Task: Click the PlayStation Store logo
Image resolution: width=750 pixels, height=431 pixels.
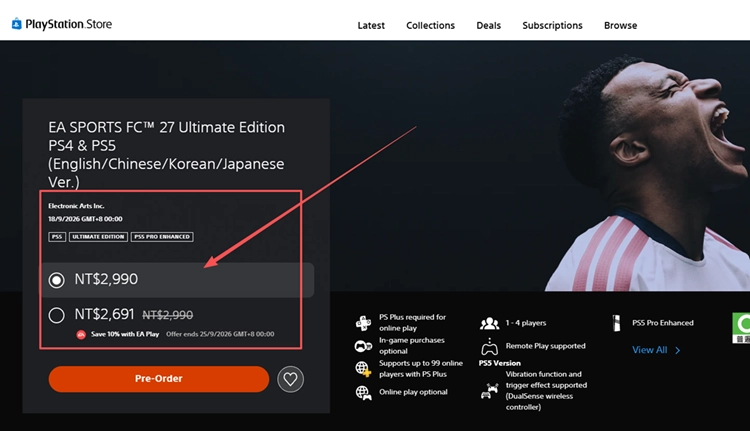Action: point(62,24)
